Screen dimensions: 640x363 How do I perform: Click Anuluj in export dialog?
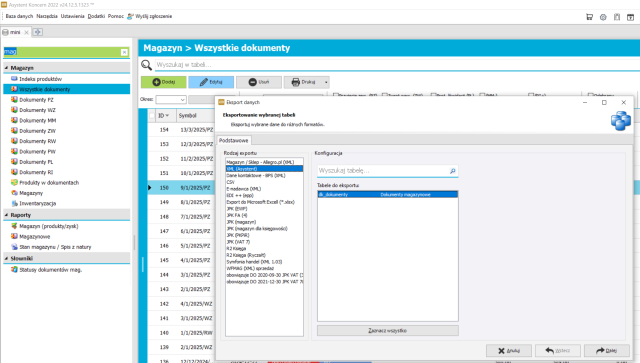[509, 350]
